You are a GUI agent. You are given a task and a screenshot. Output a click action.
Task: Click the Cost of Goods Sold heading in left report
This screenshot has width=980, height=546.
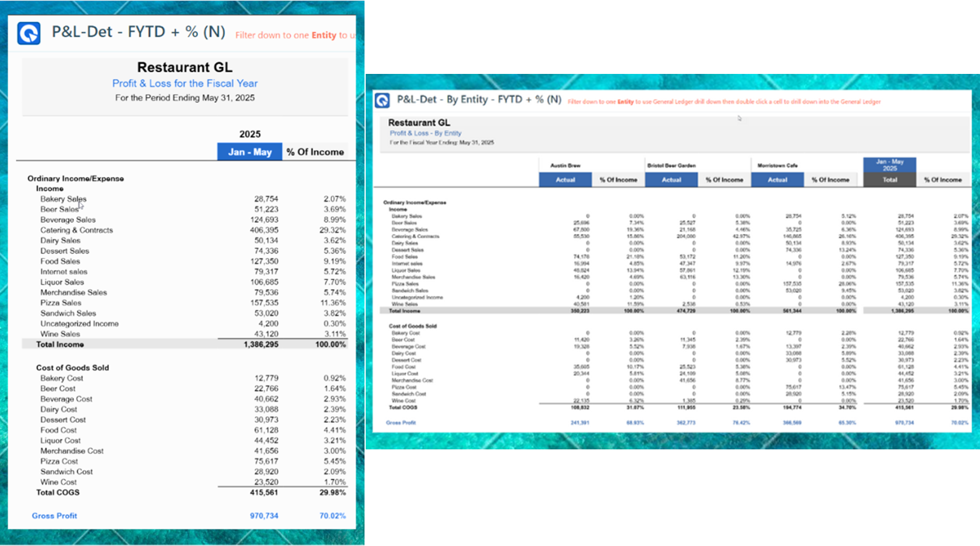click(72, 368)
